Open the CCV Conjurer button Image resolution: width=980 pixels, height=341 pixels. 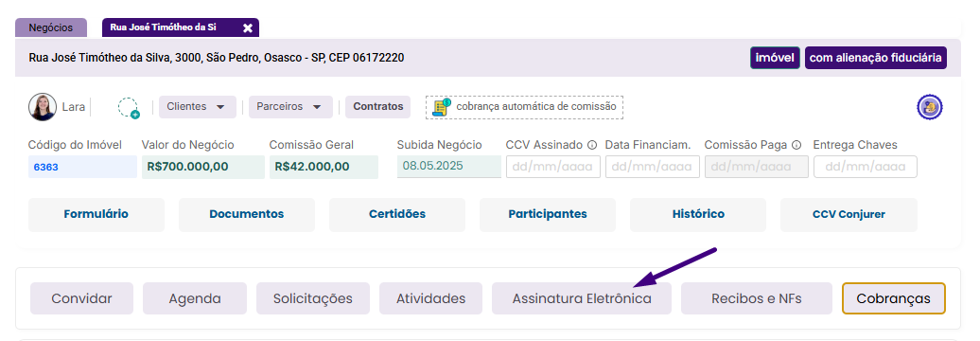849,215
